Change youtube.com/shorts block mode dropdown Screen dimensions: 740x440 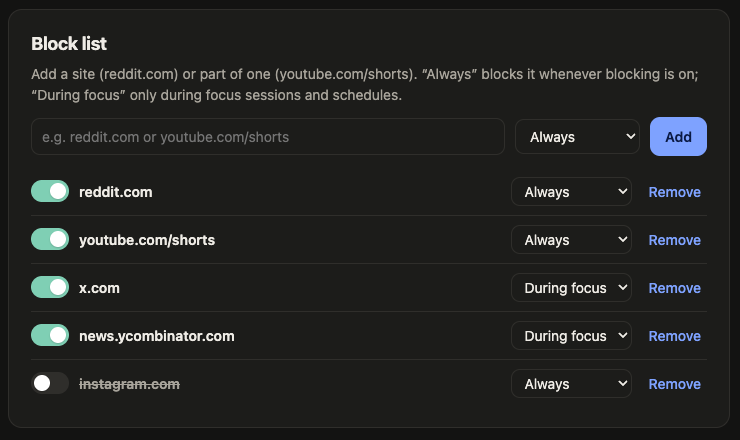point(571,240)
